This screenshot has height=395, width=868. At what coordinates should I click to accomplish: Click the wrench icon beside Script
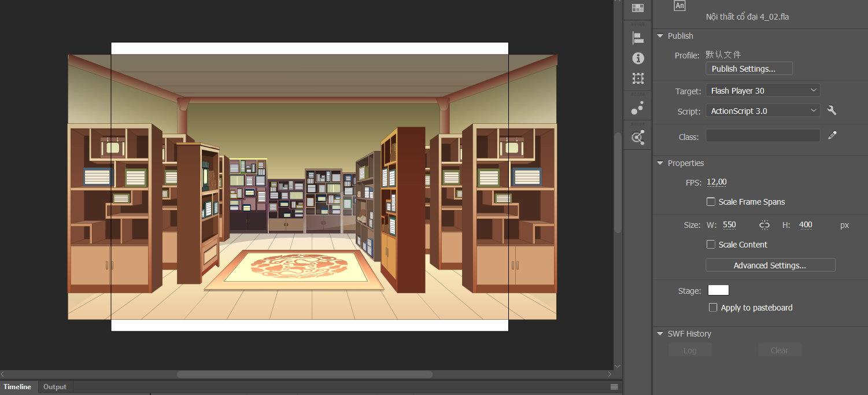point(832,111)
